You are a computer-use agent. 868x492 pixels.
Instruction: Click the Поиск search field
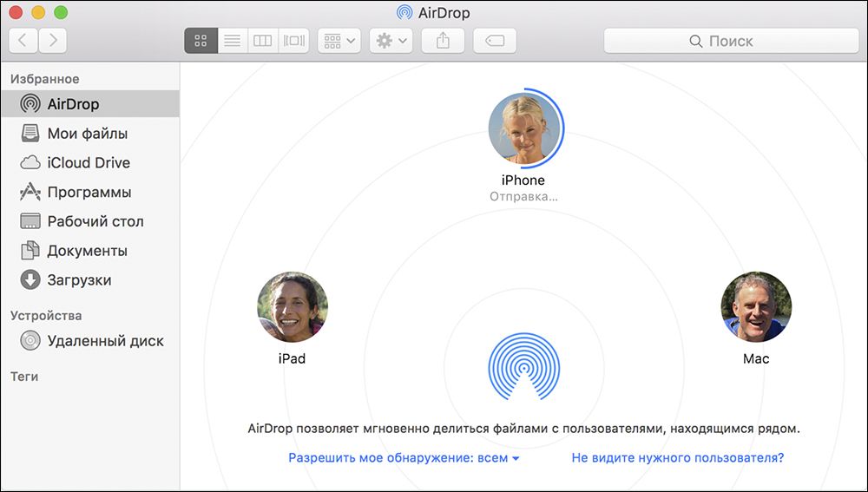click(x=731, y=41)
